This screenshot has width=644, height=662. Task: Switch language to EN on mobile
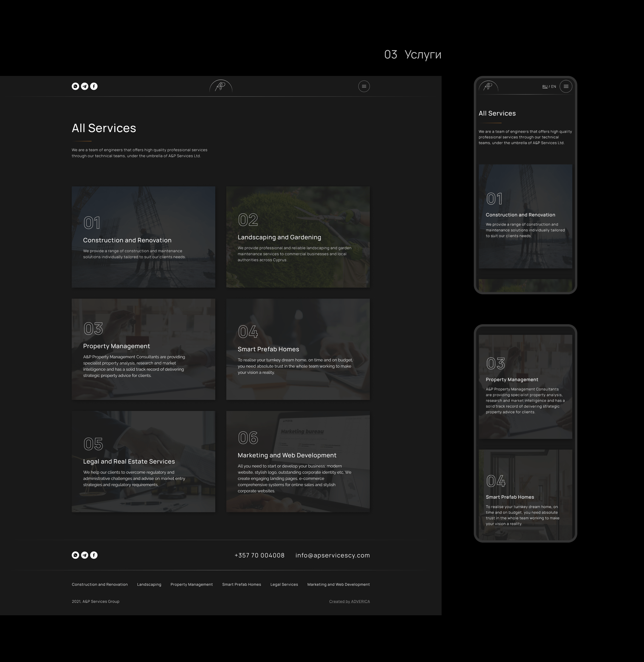(553, 87)
